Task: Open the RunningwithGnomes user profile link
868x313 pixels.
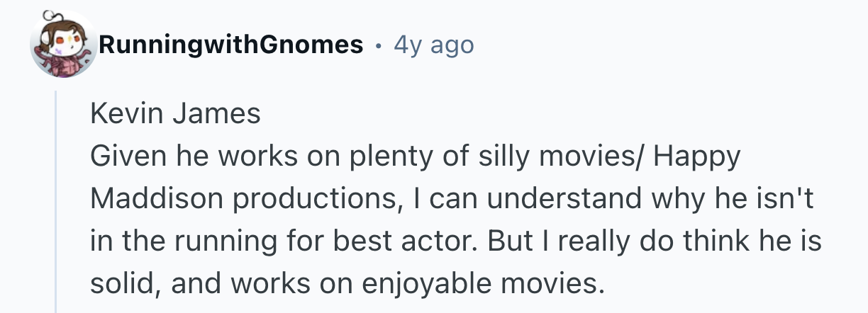Action: click(231, 46)
